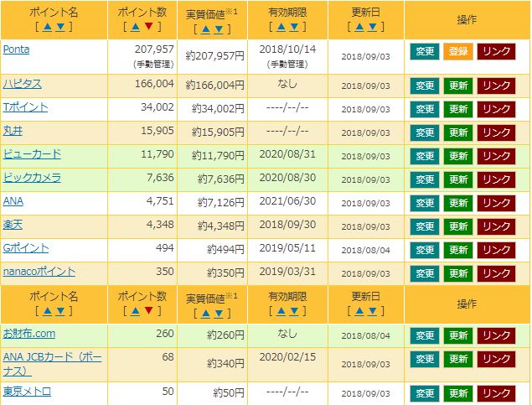This screenshot has height=405, width=532.
Task: Open the Tポイント link
Action: click(25, 107)
